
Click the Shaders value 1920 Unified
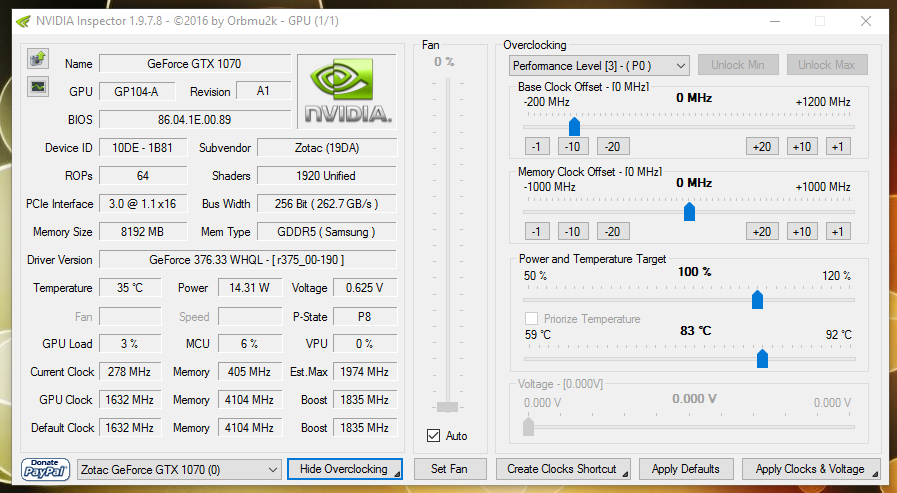coord(327,176)
